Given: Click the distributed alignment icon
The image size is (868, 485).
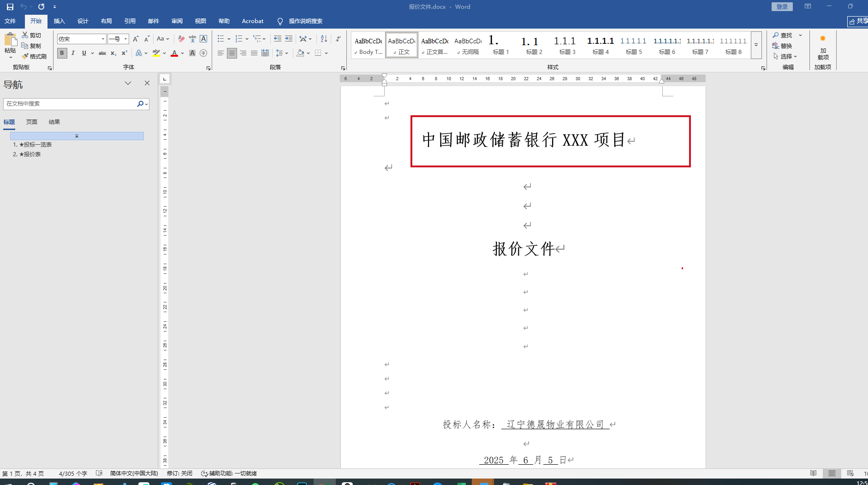Looking at the screenshot, I should (x=265, y=53).
